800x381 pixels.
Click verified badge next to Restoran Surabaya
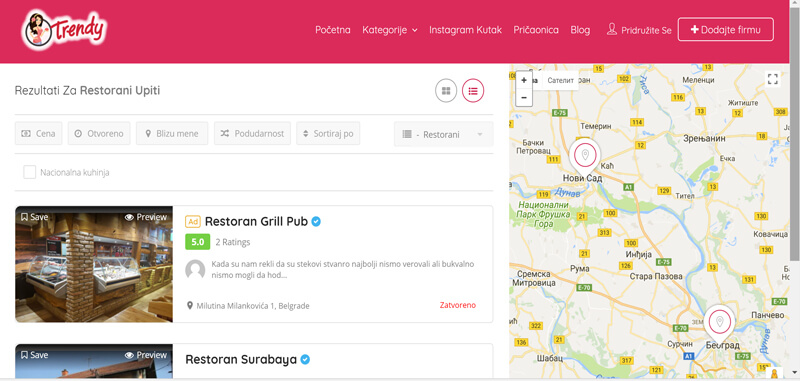(x=305, y=360)
